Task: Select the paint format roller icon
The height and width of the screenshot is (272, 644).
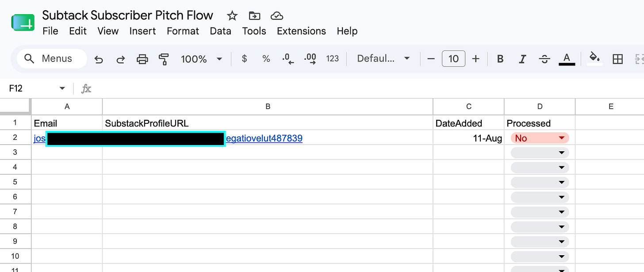Action: (x=164, y=59)
